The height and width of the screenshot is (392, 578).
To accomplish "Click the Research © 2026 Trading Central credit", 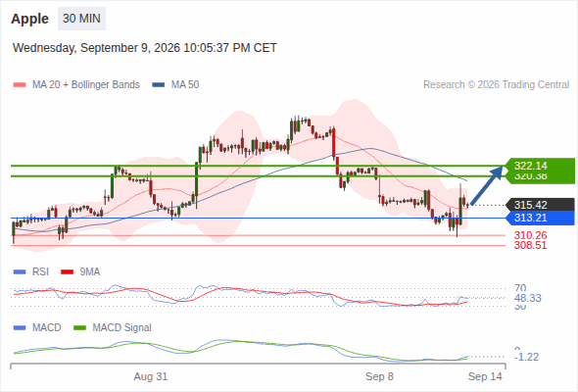I will pos(496,85).
